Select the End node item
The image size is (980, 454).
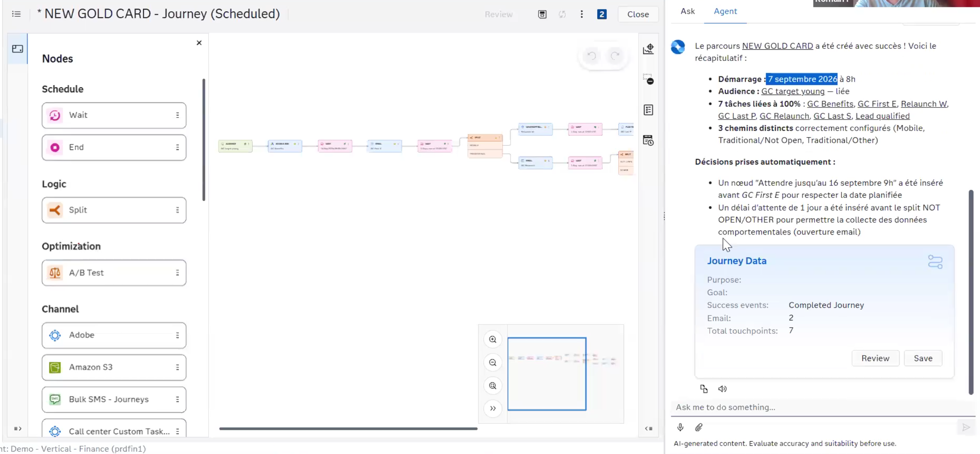click(x=114, y=147)
